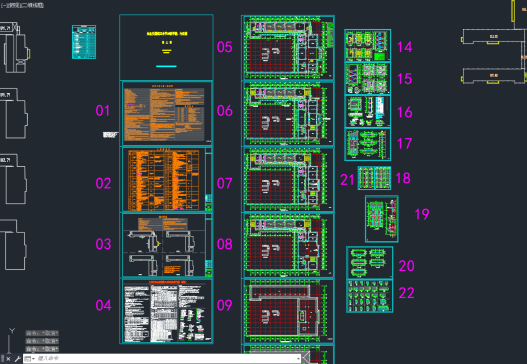
Task: Close the command line window
Action: [8, 359]
